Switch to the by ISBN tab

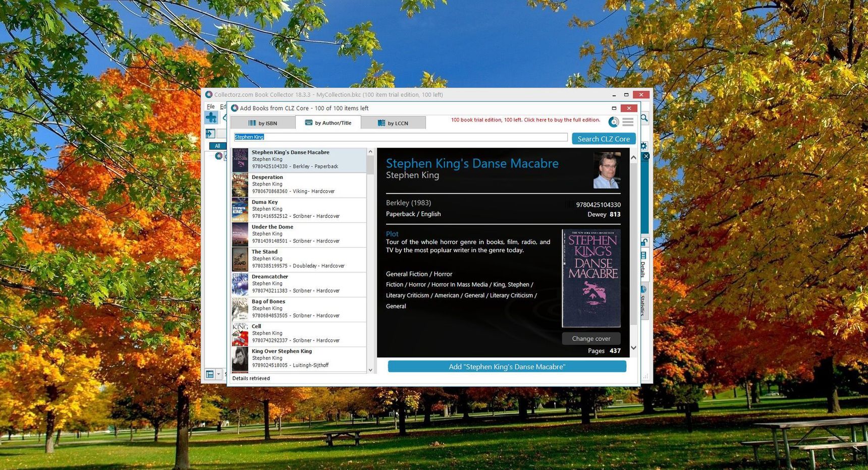click(262, 123)
